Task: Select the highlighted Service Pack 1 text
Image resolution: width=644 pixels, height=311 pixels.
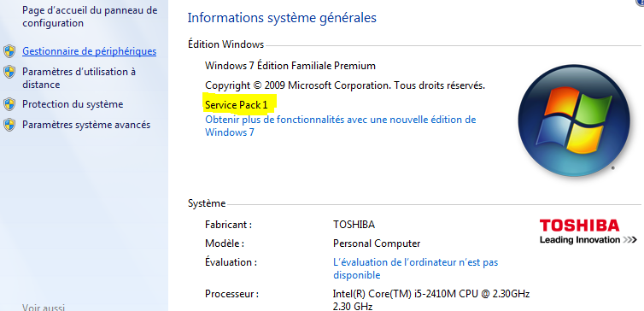Action: point(237,105)
